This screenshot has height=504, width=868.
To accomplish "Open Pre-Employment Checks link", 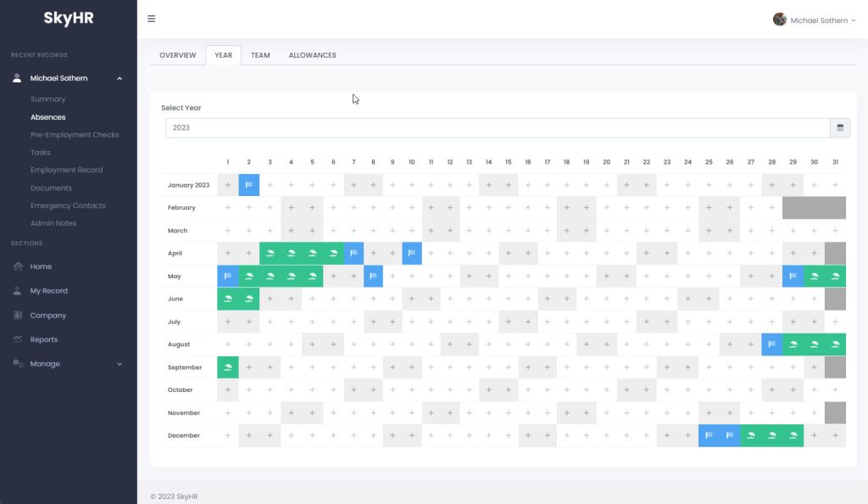I will (75, 135).
